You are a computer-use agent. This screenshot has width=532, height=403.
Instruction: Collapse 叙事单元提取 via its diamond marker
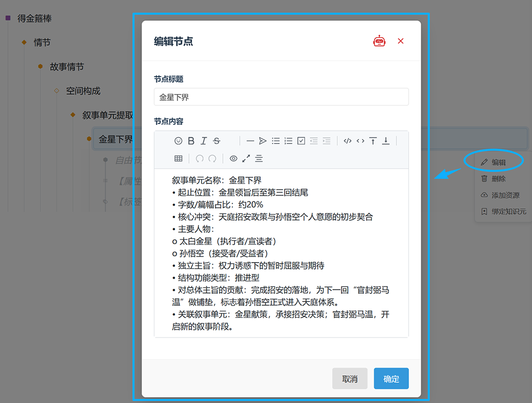[72, 115]
